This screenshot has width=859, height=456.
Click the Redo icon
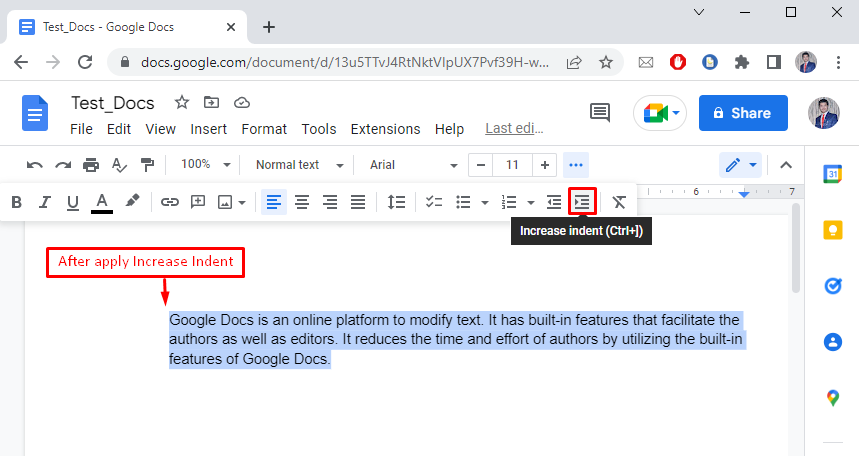click(x=63, y=165)
